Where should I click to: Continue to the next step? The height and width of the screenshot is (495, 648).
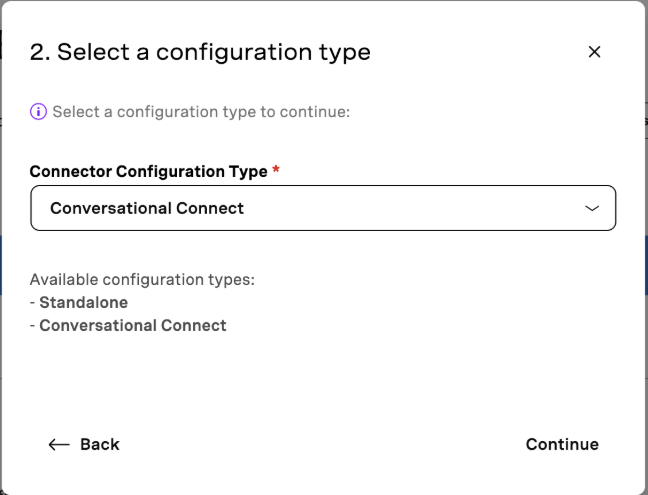tap(562, 445)
